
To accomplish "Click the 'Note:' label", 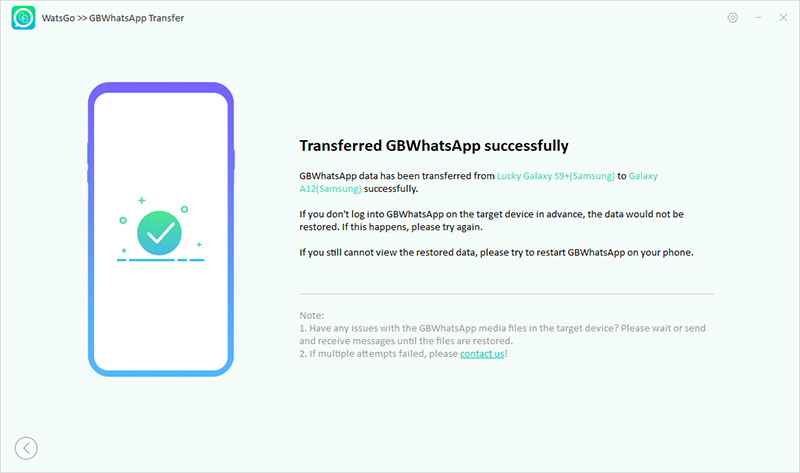I will tap(312, 315).
